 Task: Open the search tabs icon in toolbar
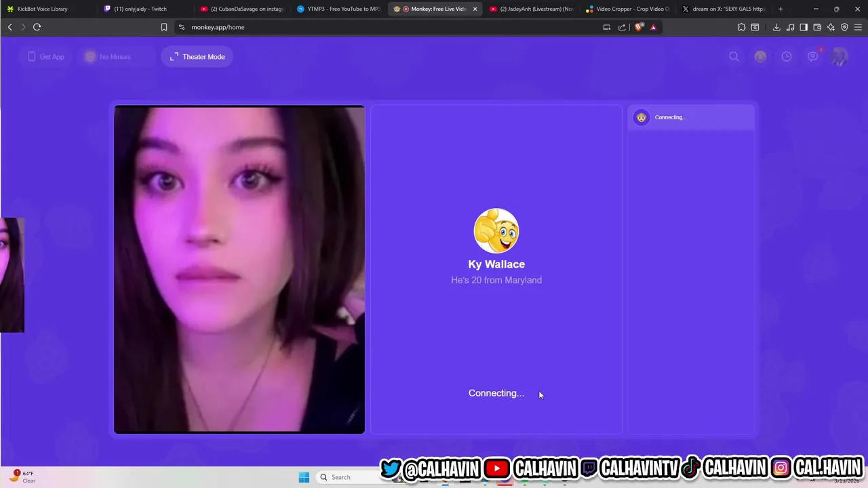[x=755, y=27]
